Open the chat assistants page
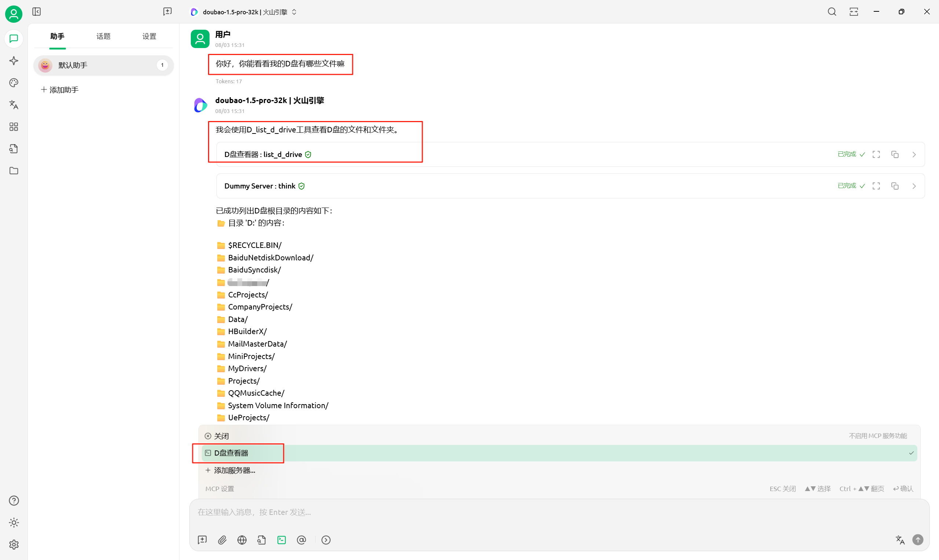 tap(14, 39)
